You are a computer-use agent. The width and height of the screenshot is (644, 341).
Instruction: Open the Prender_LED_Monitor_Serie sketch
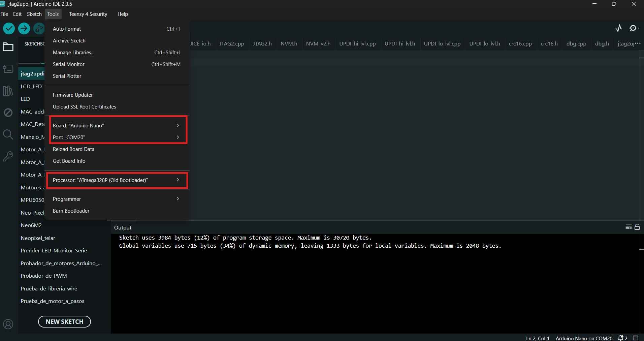(x=64, y=251)
